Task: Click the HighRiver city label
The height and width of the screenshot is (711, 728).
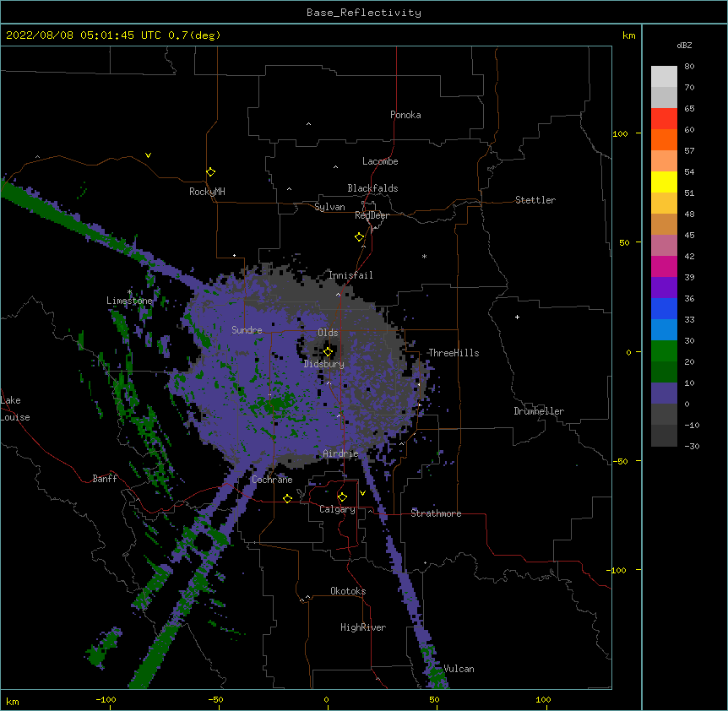Action: pyautogui.click(x=363, y=627)
